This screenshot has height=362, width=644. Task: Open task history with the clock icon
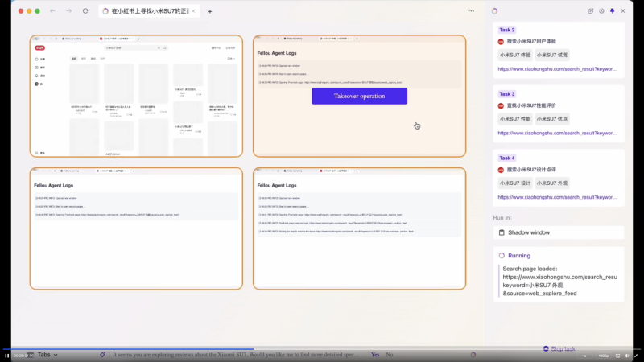pos(601,11)
